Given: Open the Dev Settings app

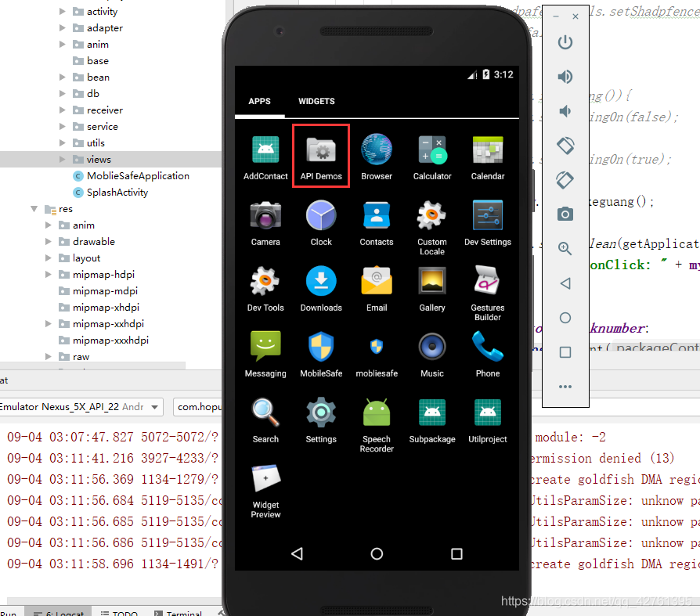Looking at the screenshot, I should pos(488,223).
